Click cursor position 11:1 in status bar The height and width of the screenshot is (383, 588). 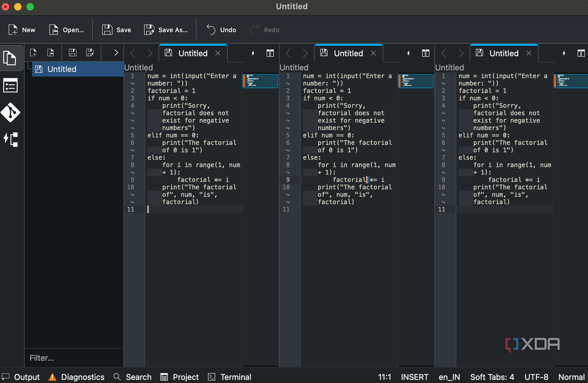384,377
